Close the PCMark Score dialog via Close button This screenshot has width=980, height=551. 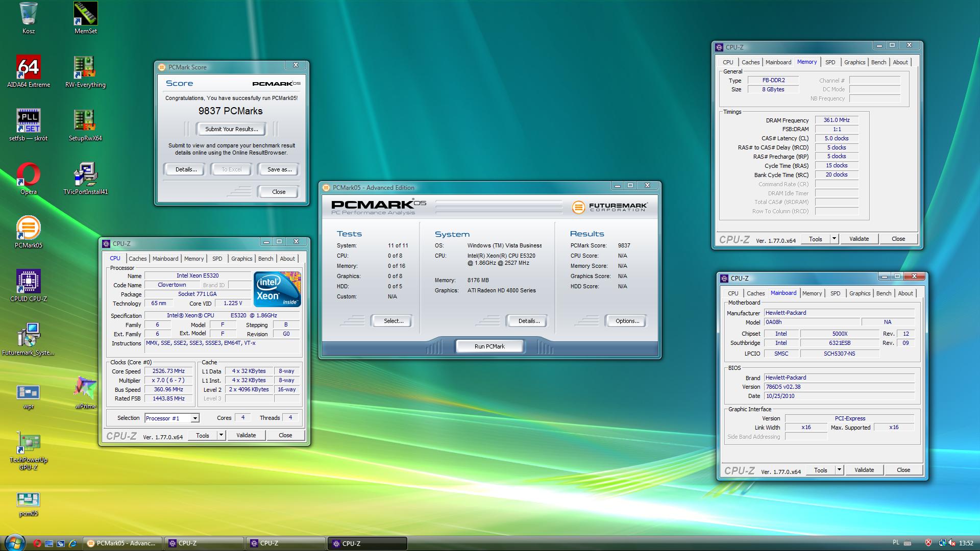click(x=279, y=192)
